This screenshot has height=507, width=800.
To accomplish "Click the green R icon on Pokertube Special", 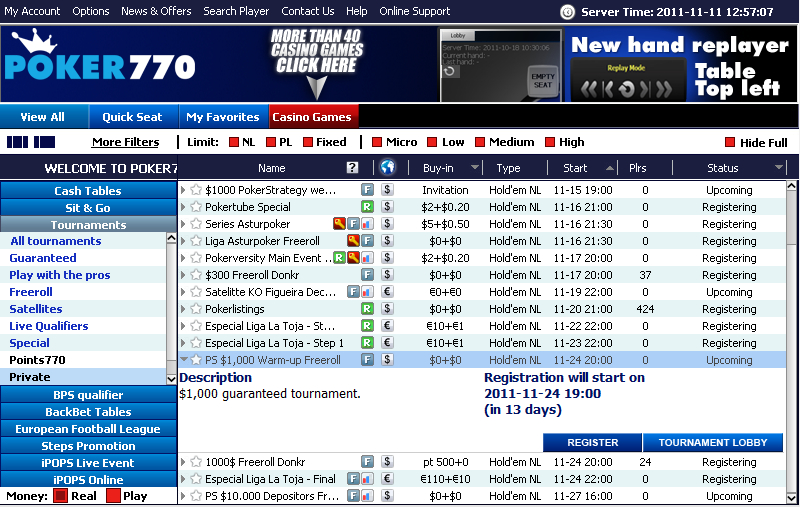I will point(367,207).
